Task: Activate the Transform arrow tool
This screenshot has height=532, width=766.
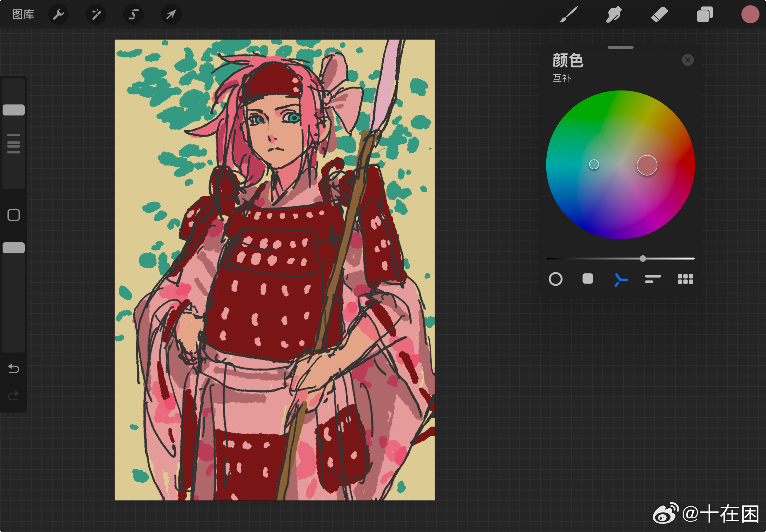Action: pyautogui.click(x=171, y=14)
